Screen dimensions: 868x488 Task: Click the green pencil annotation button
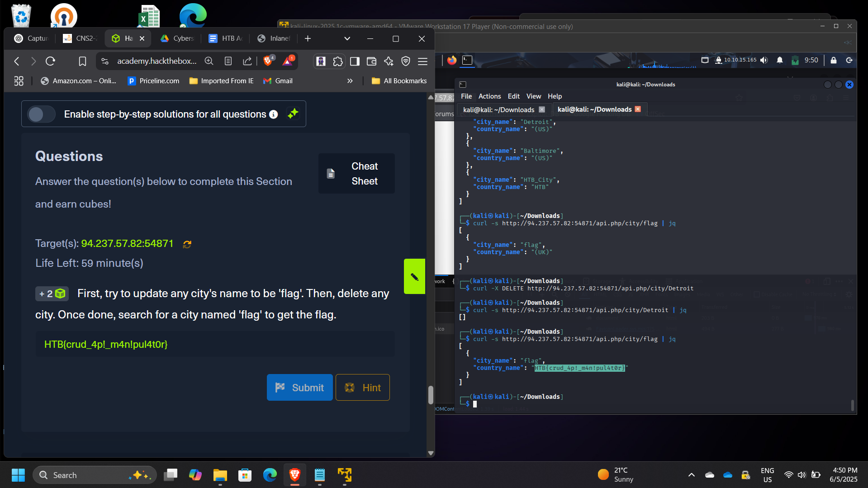(x=414, y=276)
